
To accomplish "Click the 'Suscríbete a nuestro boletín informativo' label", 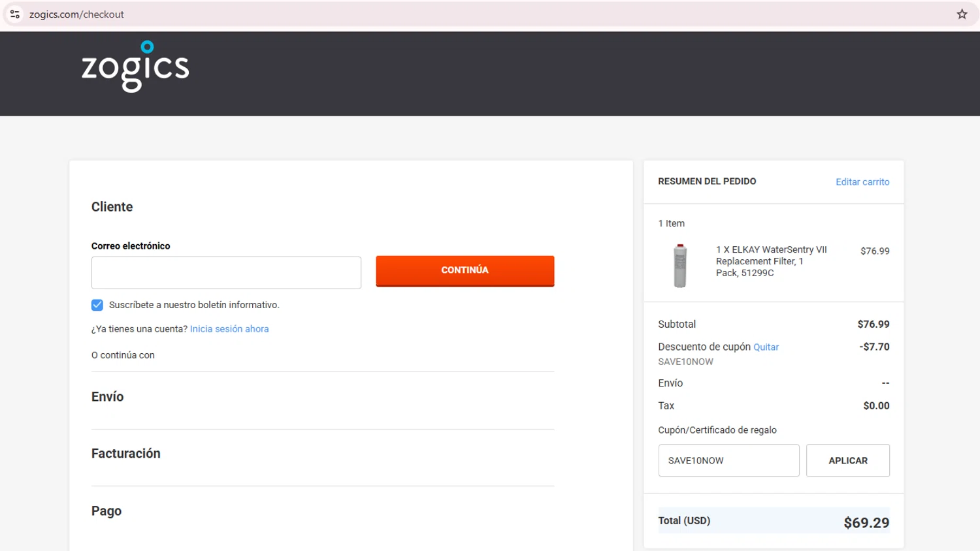I will (x=194, y=305).
